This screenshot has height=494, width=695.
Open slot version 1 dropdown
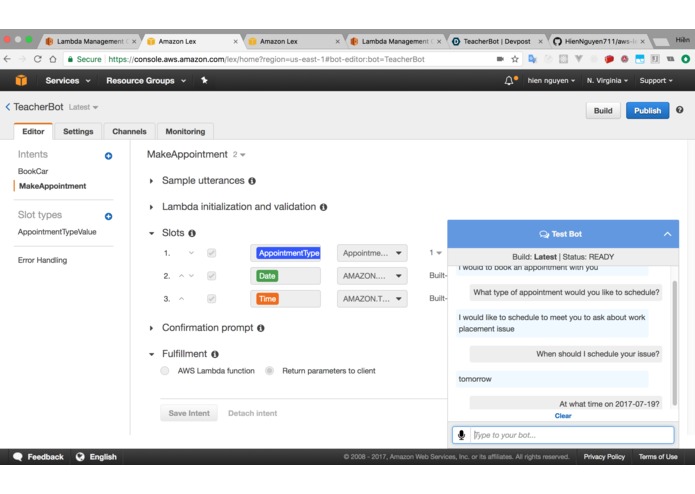(x=435, y=253)
